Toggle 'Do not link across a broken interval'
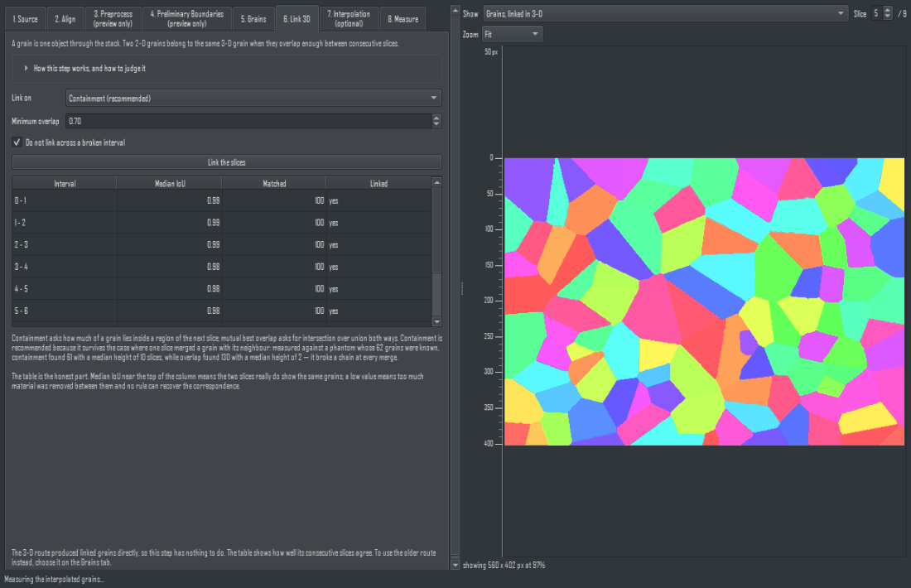This screenshot has width=911, height=588. coord(17,142)
